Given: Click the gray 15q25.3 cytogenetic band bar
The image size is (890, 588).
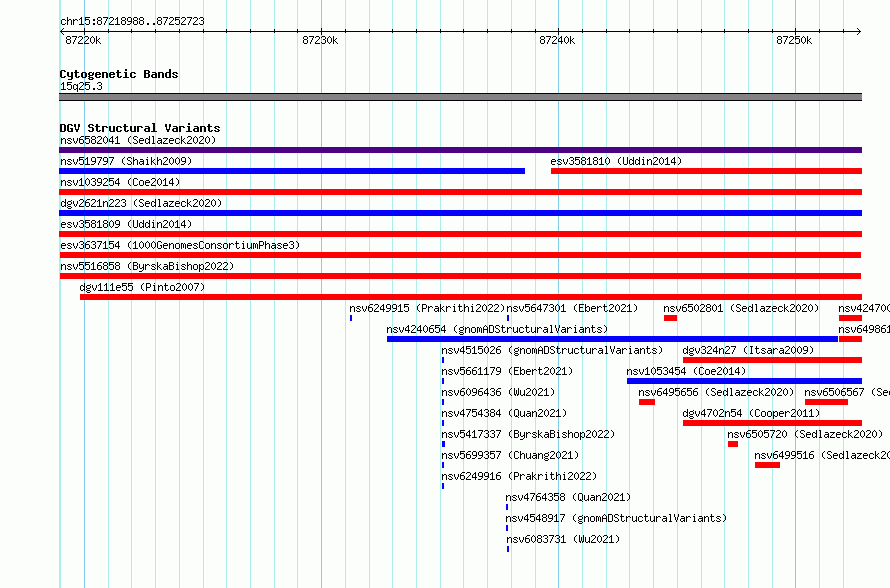Looking at the screenshot, I should click(x=460, y=97).
